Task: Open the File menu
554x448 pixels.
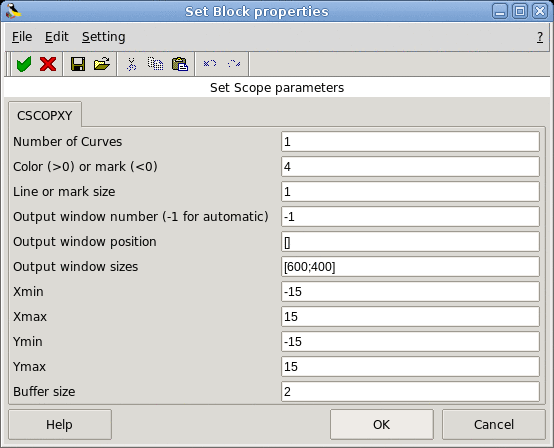Action: pos(22,37)
